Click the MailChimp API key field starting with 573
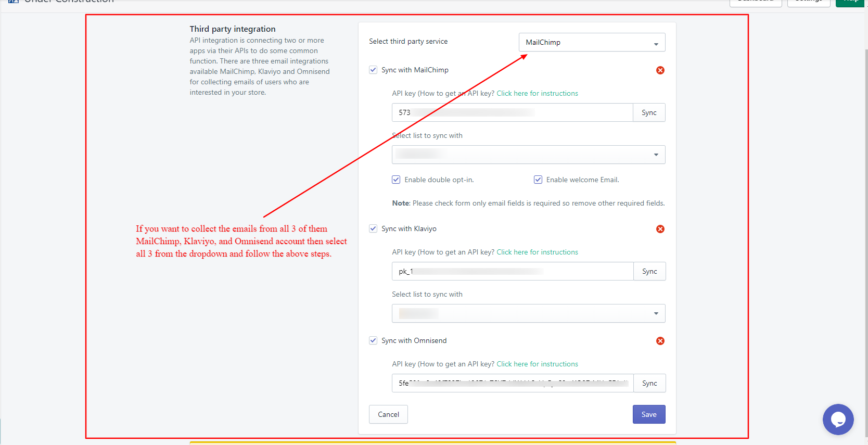 513,112
